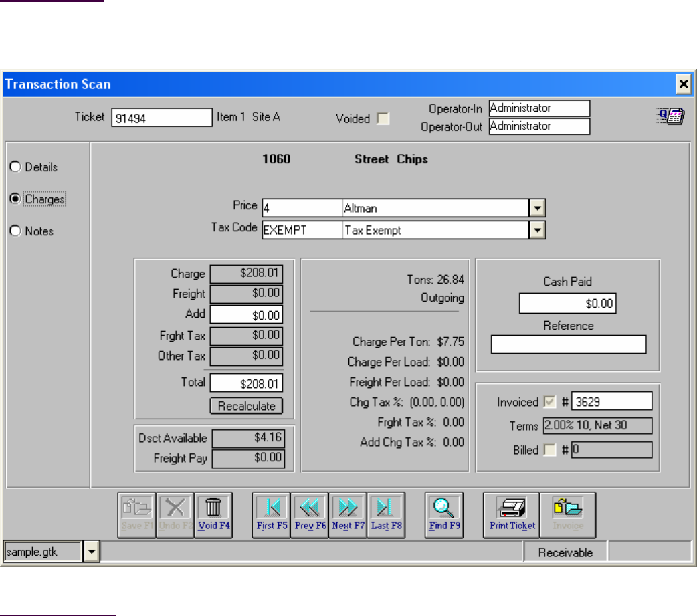Expand the Tax Code dropdown list
Image resolution: width=697 pixels, height=616 pixels.
[537, 230]
